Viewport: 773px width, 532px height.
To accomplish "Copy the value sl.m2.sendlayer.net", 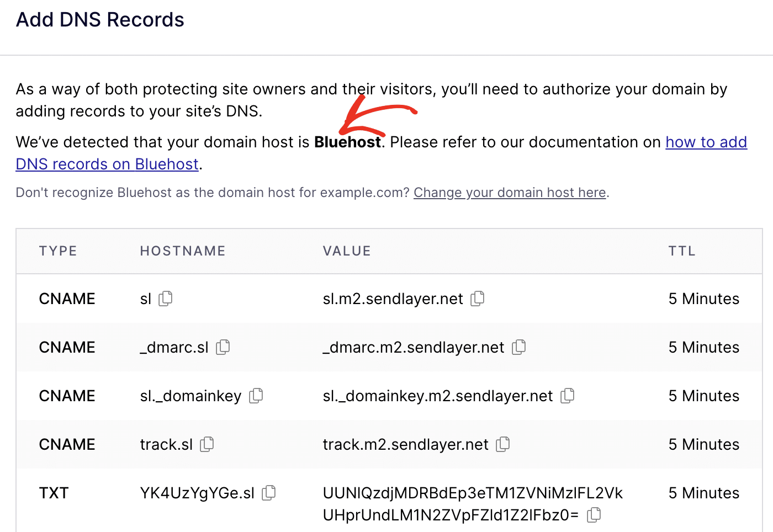I will [x=478, y=299].
